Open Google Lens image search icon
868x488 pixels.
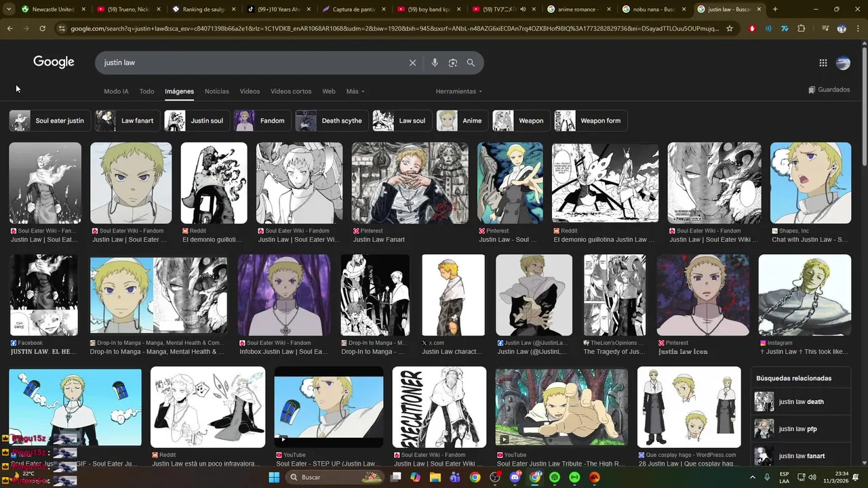tap(452, 62)
